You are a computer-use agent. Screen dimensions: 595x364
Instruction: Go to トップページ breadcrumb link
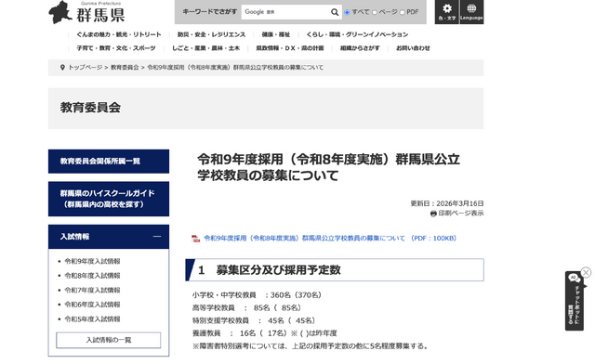[x=86, y=68]
